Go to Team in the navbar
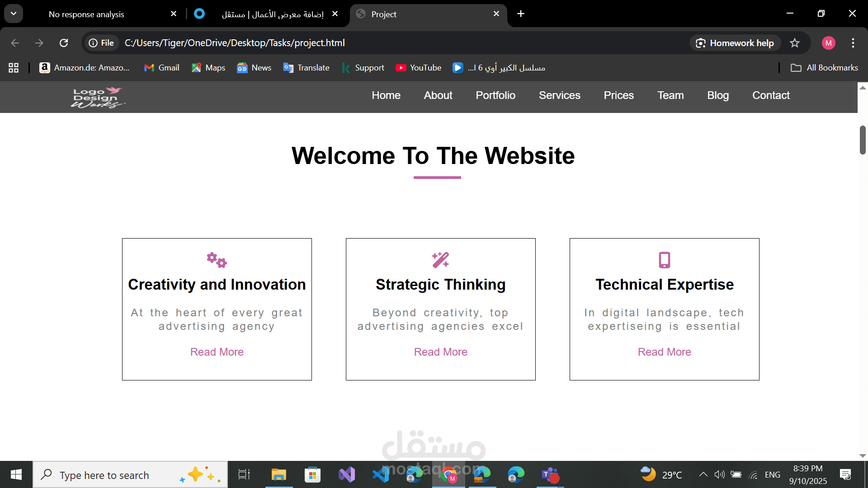 coord(670,95)
